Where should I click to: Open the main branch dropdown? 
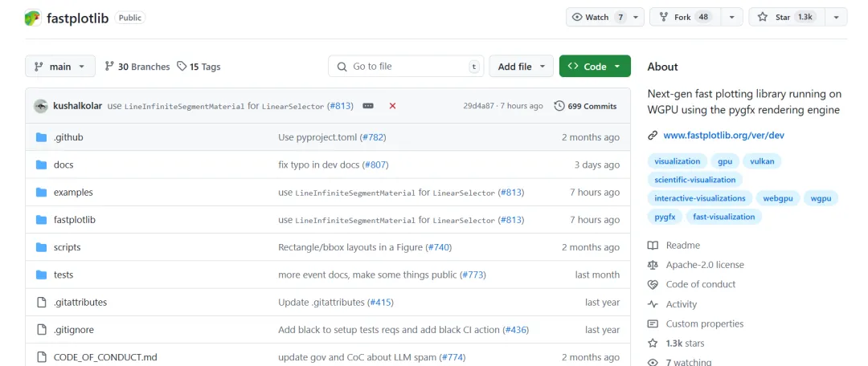(60, 67)
